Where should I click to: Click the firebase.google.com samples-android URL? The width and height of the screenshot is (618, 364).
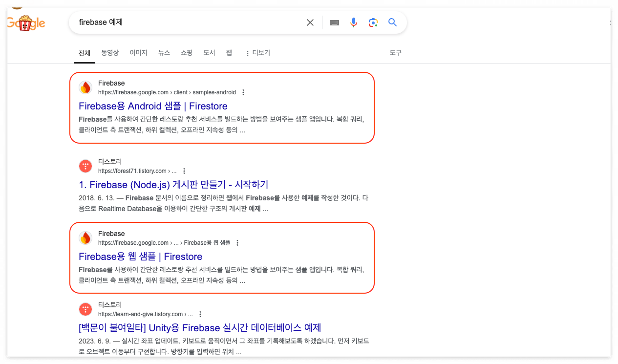pyautogui.click(x=167, y=92)
